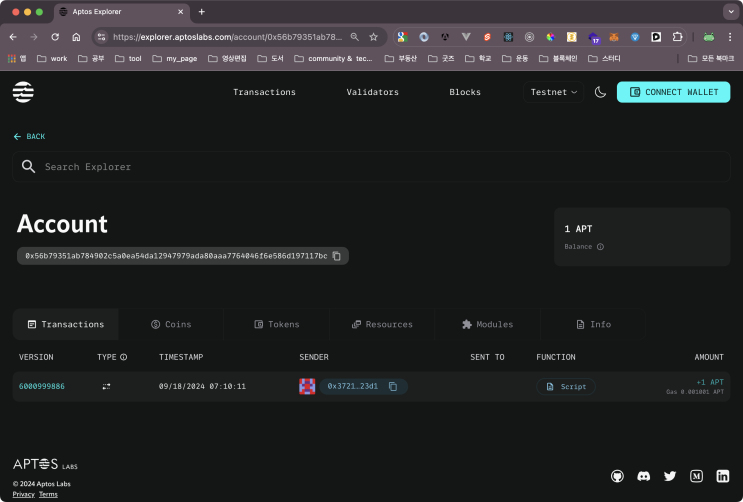Open the tool bookmarks folder
The height and width of the screenshot is (502, 743).
pos(128,58)
